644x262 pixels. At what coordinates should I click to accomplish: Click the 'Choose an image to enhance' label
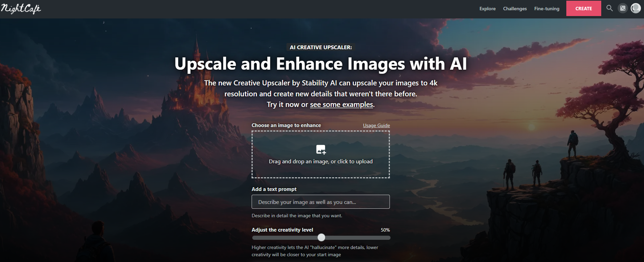(286, 125)
